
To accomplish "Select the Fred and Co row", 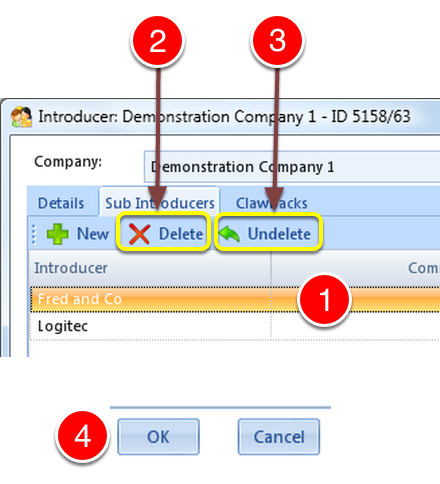I will 235,299.
